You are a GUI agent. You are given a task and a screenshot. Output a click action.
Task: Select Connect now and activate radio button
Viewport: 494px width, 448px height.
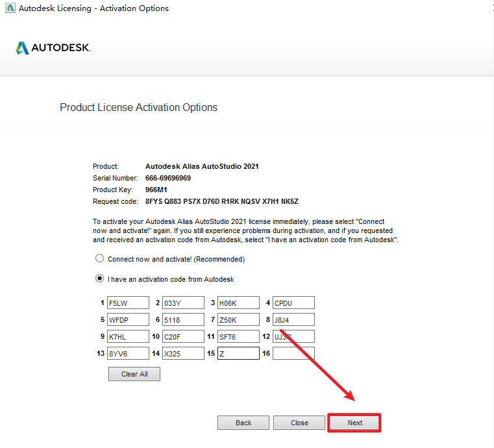[x=99, y=258]
